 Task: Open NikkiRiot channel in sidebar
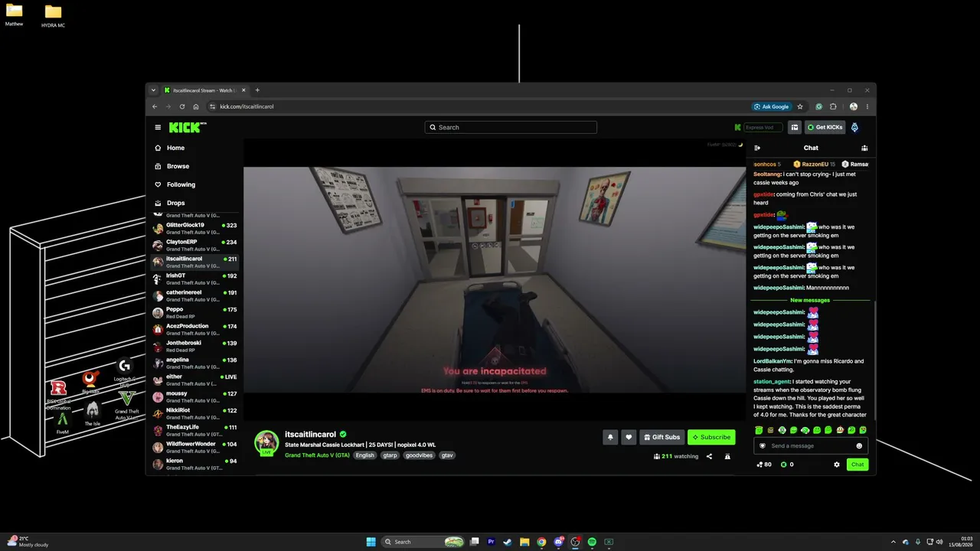pos(195,413)
